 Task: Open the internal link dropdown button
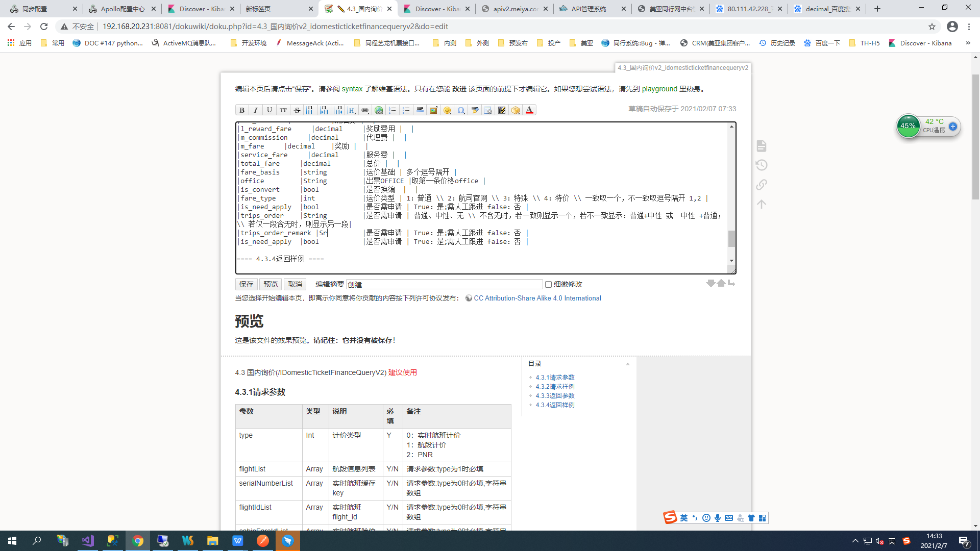coord(365,110)
